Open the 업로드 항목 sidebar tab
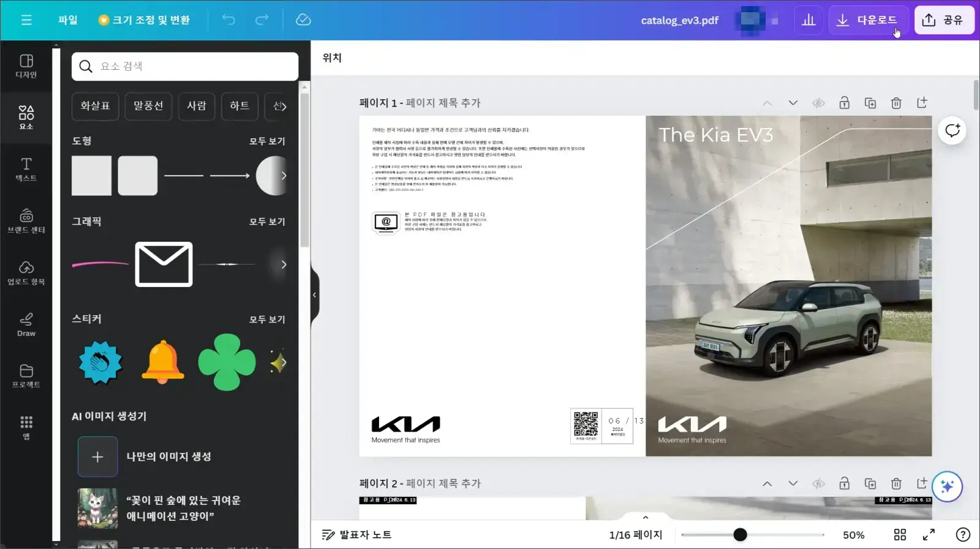Image resolution: width=980 pixels, height=549 pixels. 26,273
